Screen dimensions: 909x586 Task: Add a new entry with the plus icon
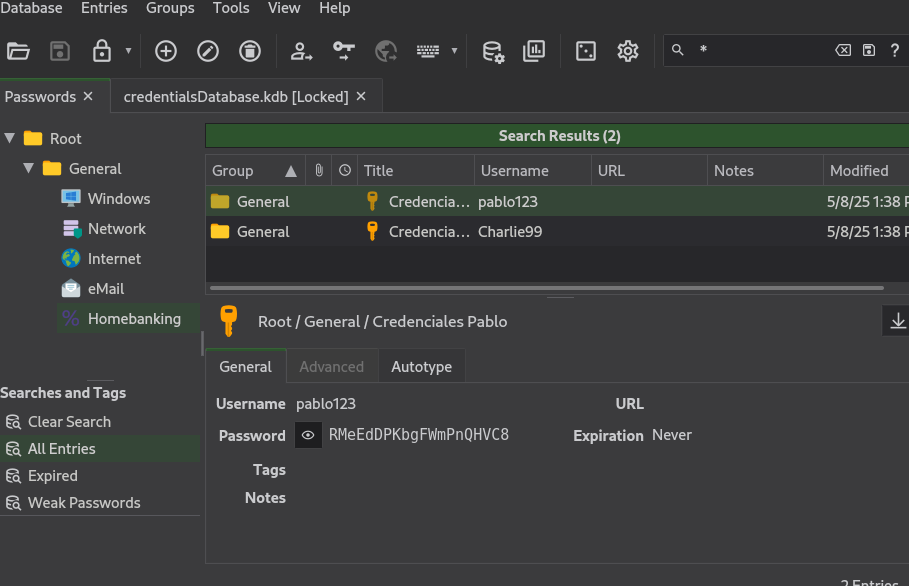[166, 51]
